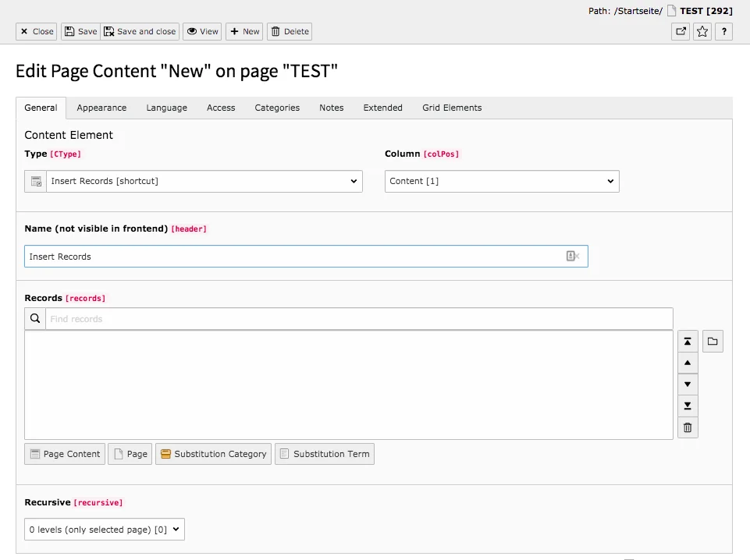Click the magnifier icon beside Find records

click(34, 318)
